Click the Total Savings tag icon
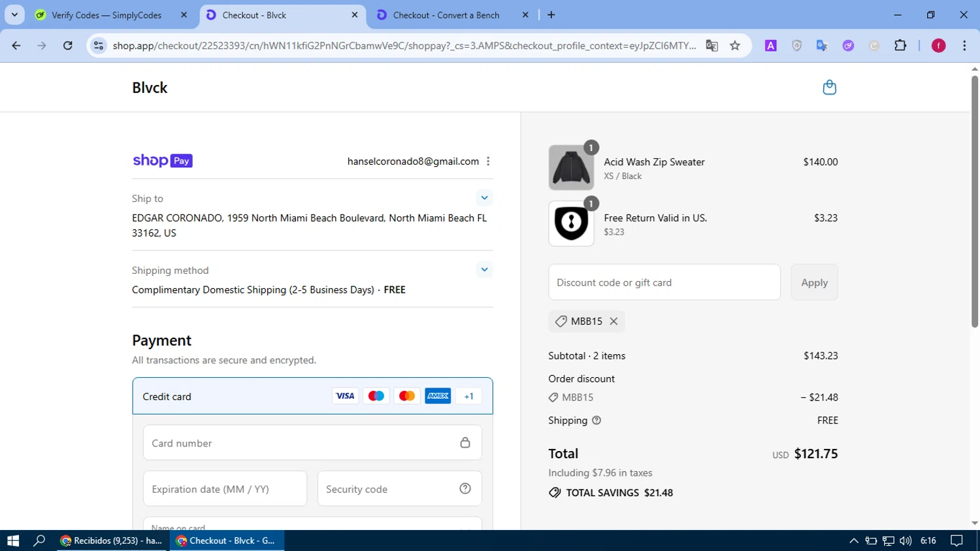980x551 pixels. tap(555, 493)
